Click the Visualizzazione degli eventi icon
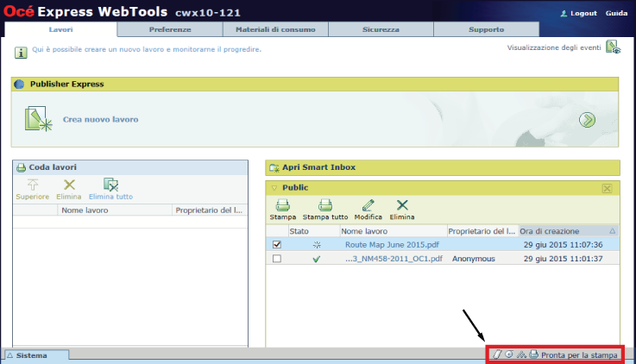 point(613,47)
